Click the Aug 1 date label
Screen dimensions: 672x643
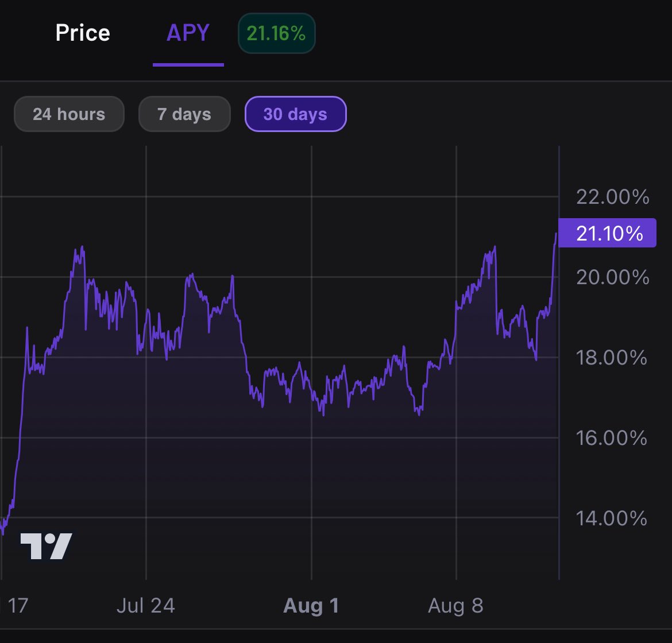(x=311, y=606)
